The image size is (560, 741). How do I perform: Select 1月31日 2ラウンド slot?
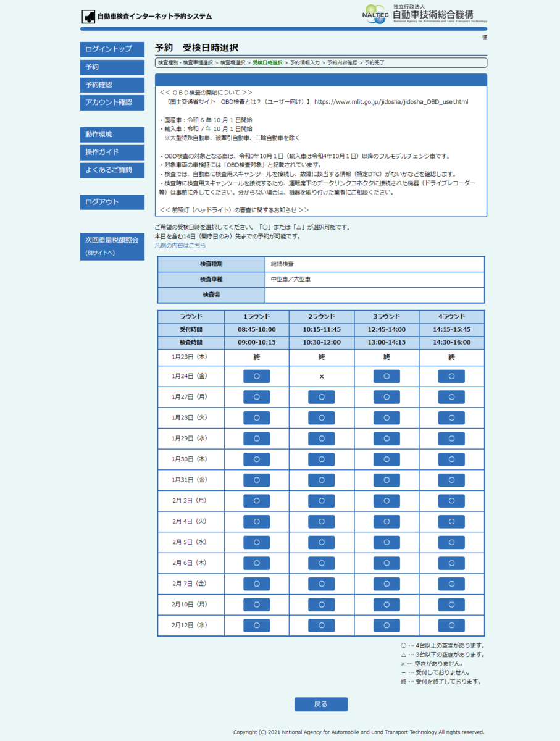pyautogui.click(x=322, y=480)
